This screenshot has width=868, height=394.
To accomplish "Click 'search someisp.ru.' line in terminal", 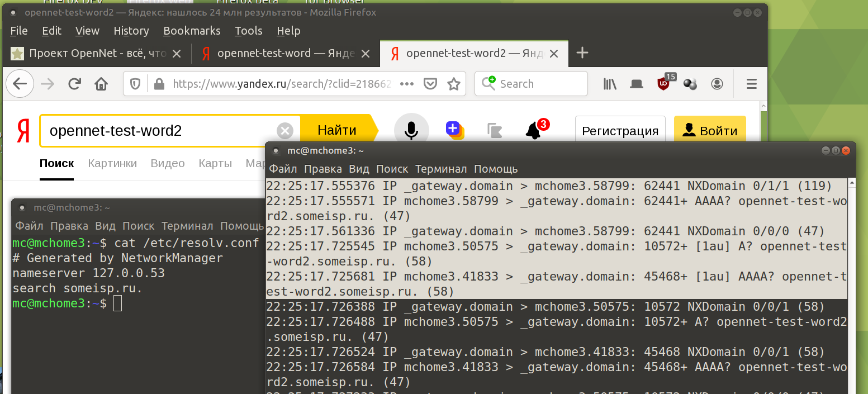I will click(x=78, y=288).
